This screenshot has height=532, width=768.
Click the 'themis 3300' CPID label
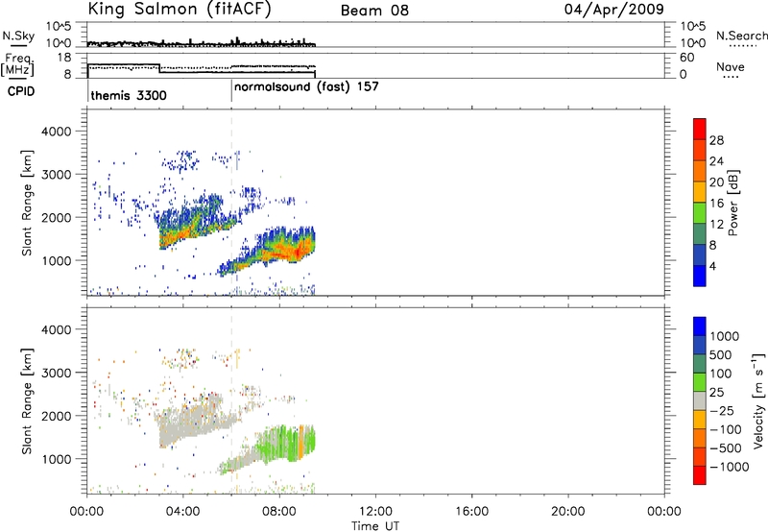pyautogui.click(x=129, y=95)
